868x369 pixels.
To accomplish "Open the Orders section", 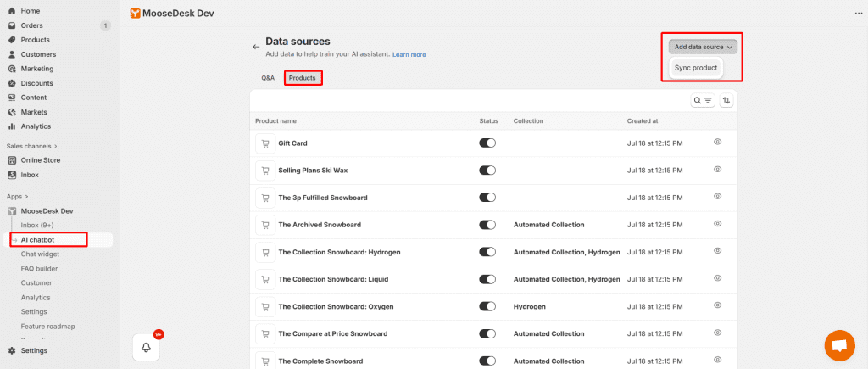I will click(x=31, y=25).
